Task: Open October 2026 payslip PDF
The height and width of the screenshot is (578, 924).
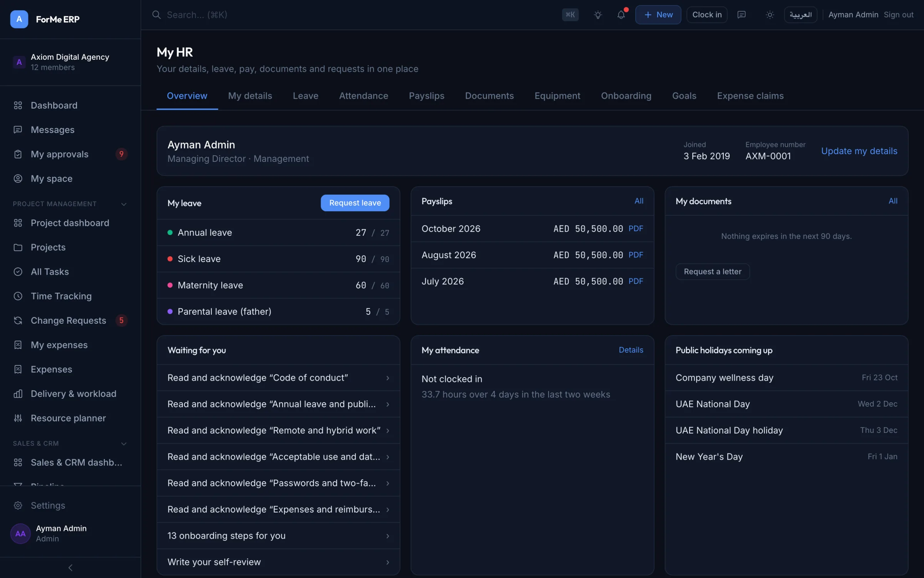Action: point(636,229)
